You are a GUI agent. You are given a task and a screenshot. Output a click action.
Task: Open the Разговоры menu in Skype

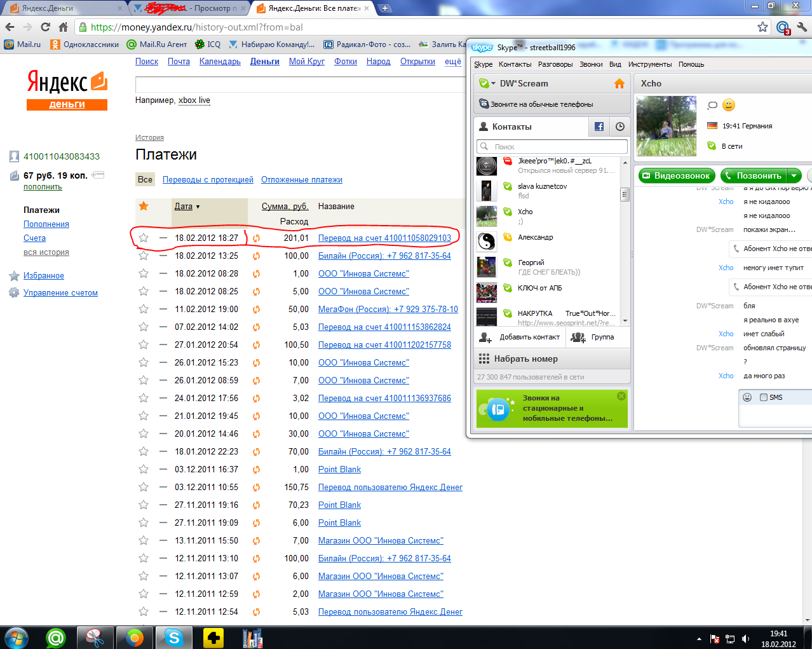[555, 64]
